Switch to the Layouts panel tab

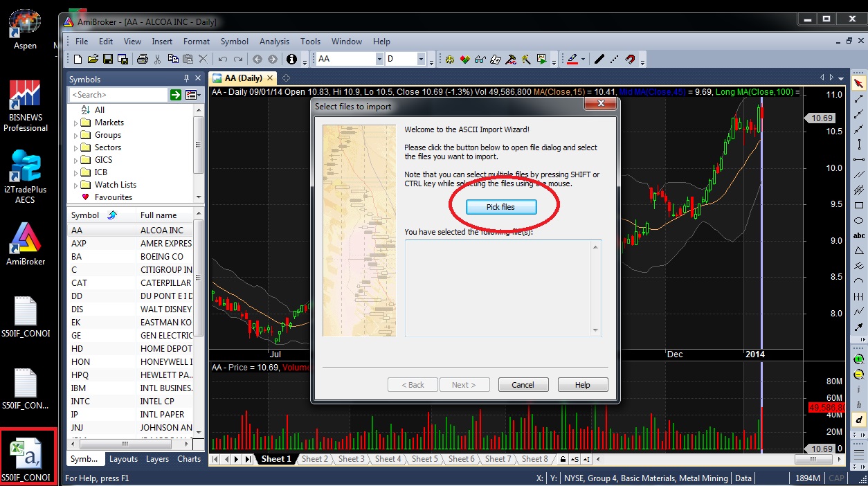(123, 459)
